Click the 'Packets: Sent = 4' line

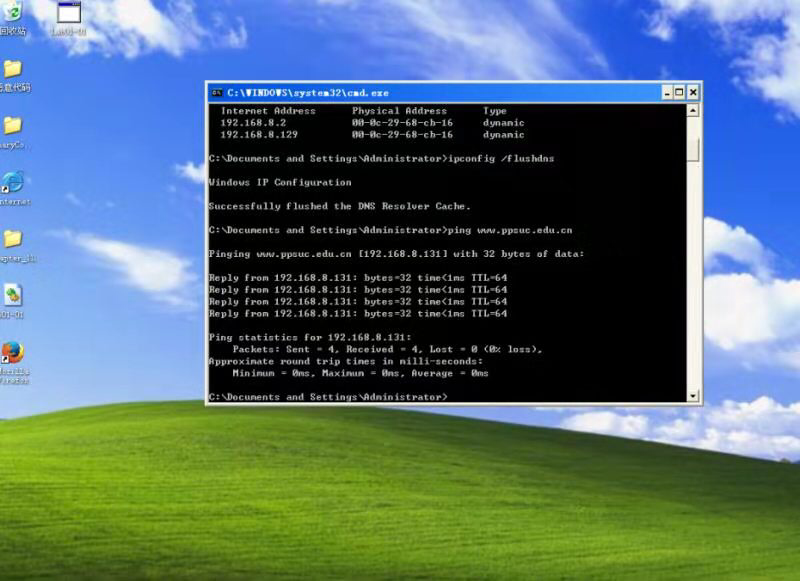[387, 349]
